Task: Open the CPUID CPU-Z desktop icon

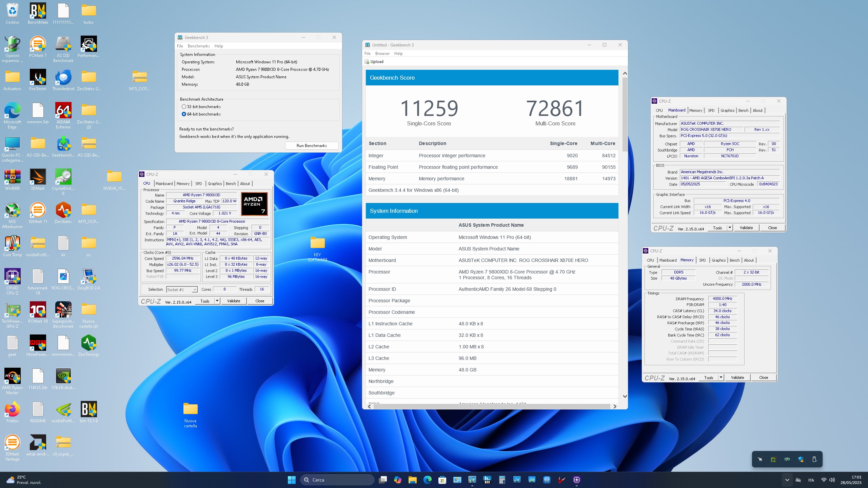Action: tap(12, 282)
